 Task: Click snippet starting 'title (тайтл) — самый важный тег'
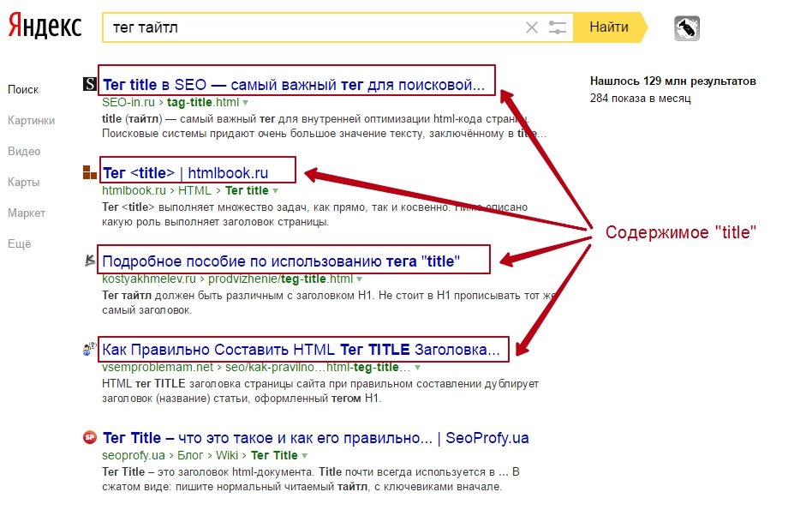[x=324, y=126]
